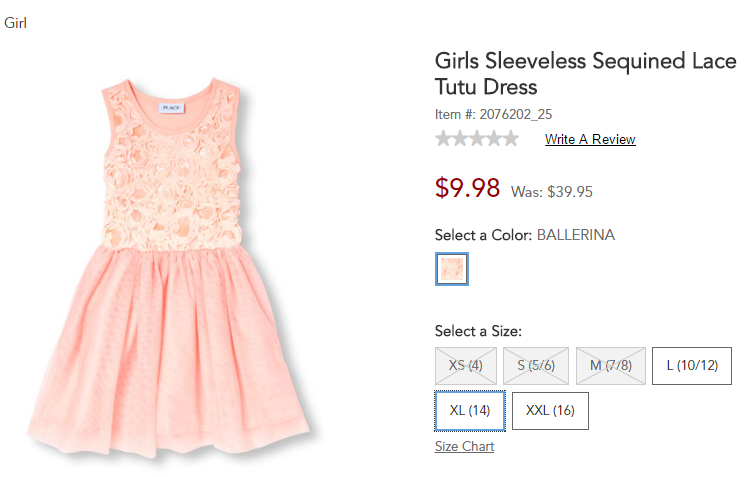Viewport: 755px width, 477px height.
Task: Select size L (10/12)
Action: point(692,366)
